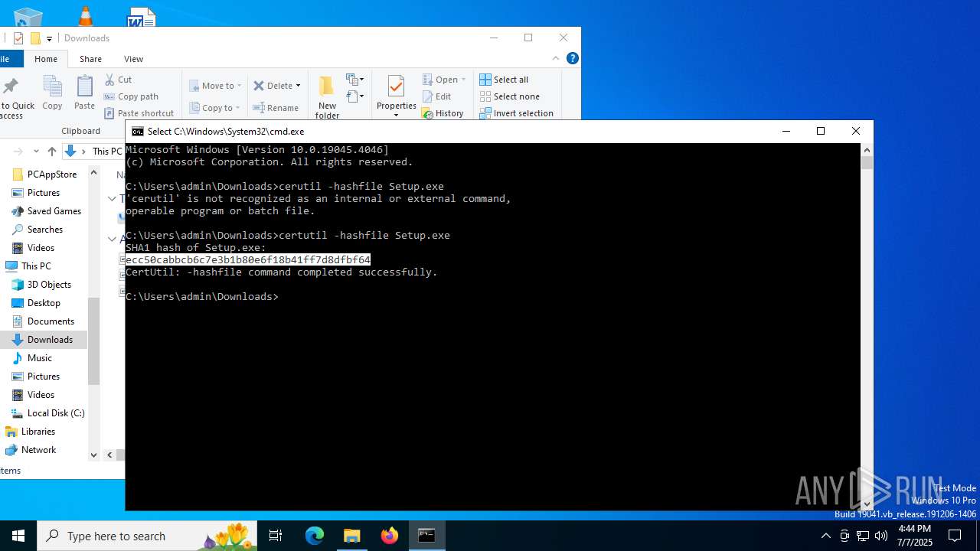
Task: Select Searches in navigation pane
Action: 44,230
